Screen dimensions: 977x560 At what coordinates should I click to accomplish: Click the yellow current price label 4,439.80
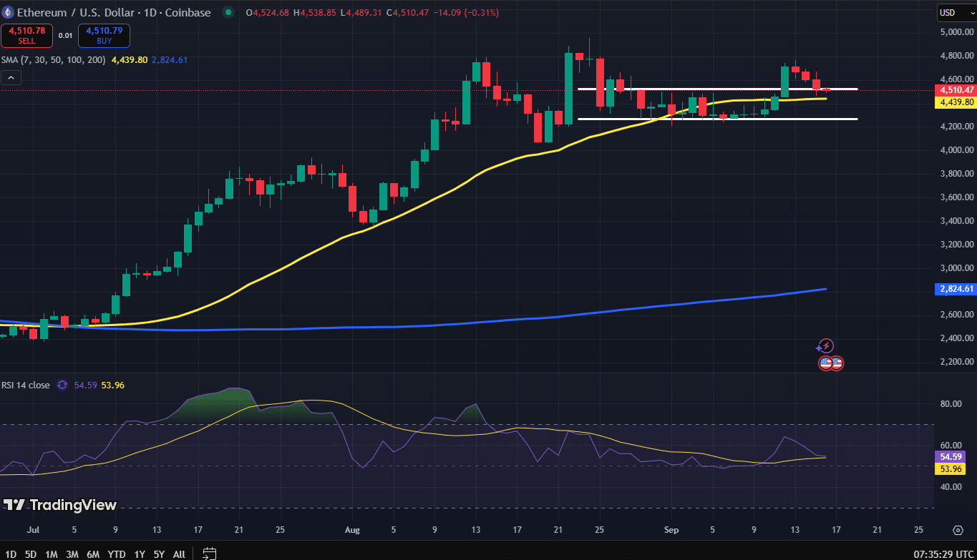click(956, 102)
